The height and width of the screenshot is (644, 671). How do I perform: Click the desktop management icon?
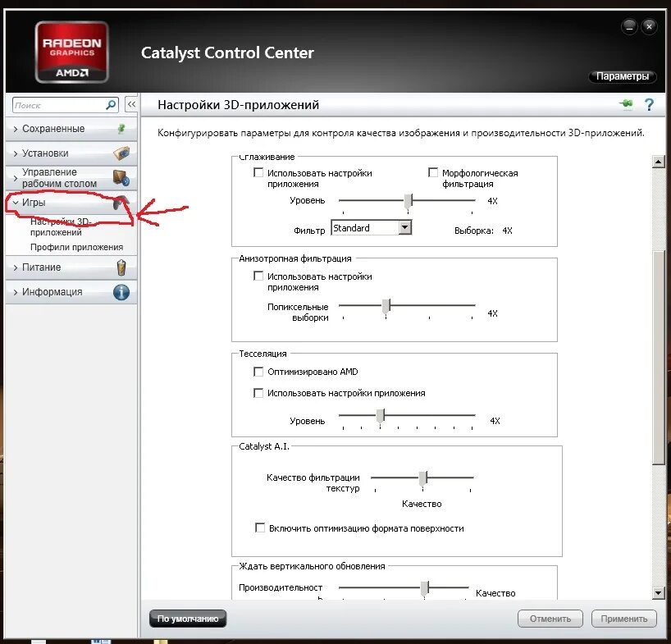tap(121, 178)
